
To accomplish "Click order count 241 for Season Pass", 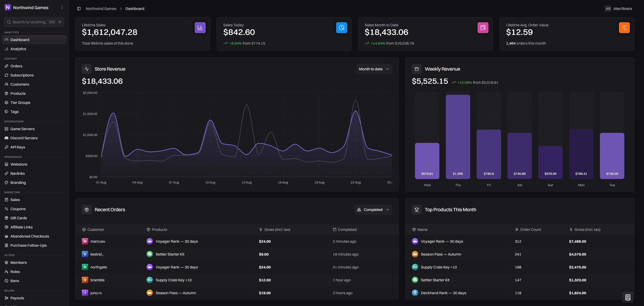I will pos(518,254).
